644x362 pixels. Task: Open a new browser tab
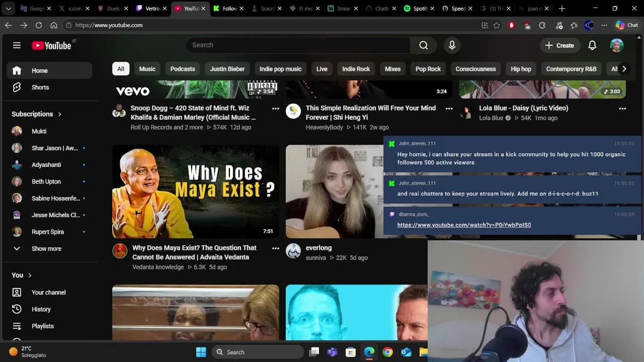(x=562, y=9)
